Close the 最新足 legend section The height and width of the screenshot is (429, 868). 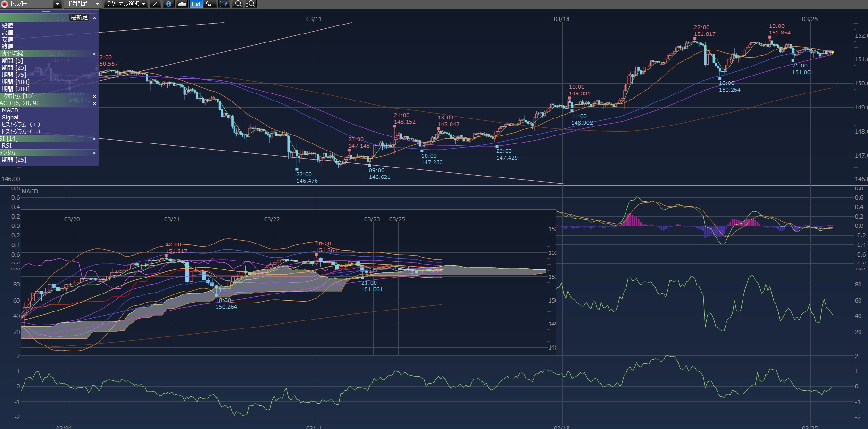[94, 17]
